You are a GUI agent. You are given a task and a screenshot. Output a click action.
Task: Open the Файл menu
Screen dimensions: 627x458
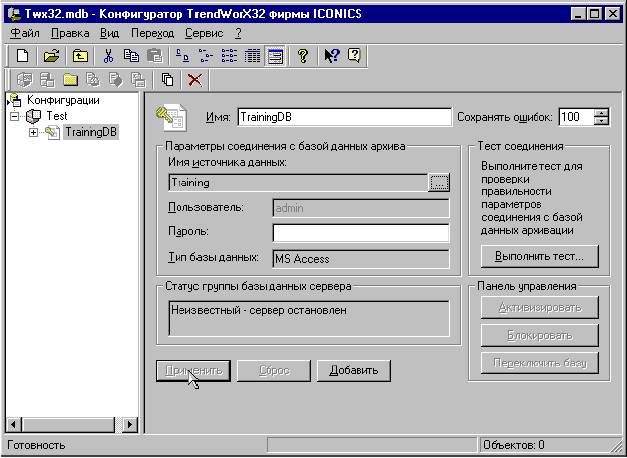(x=24, y=33)
